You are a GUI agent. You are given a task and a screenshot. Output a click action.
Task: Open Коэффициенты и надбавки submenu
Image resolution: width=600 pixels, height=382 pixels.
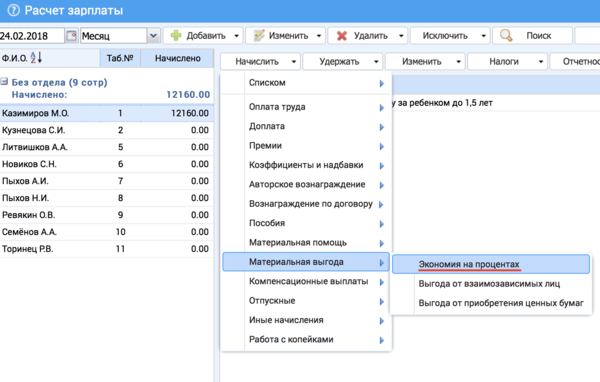pyautogui.click(x=306, y=165)
